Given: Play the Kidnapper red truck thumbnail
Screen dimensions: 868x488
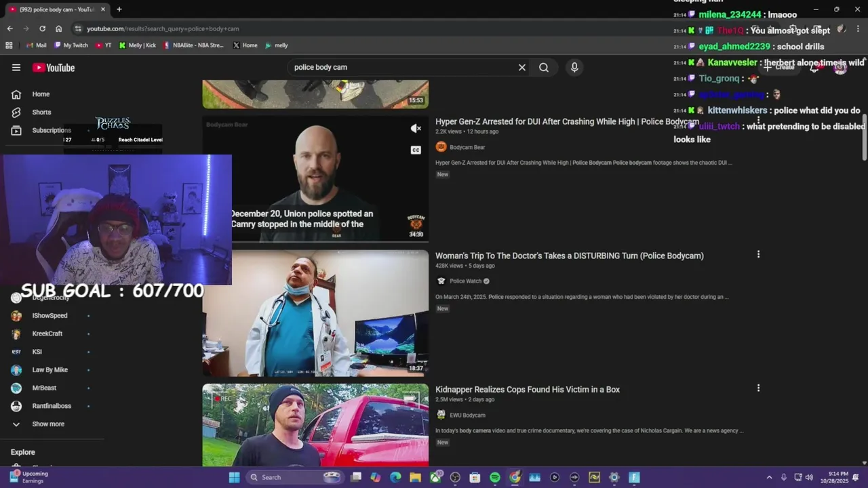Looking at the screenshot, I should [x=315, y=425].
